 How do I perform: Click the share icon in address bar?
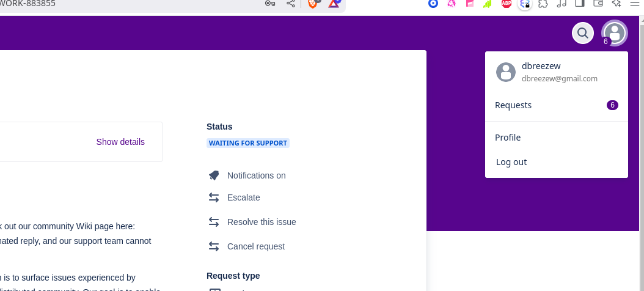point(291,4)
